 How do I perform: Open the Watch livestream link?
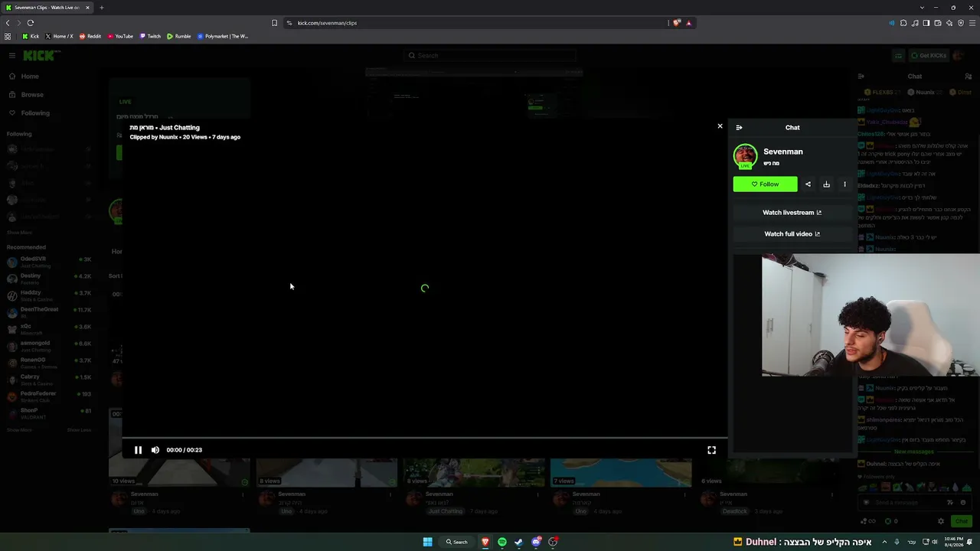(x=792, y=213)
